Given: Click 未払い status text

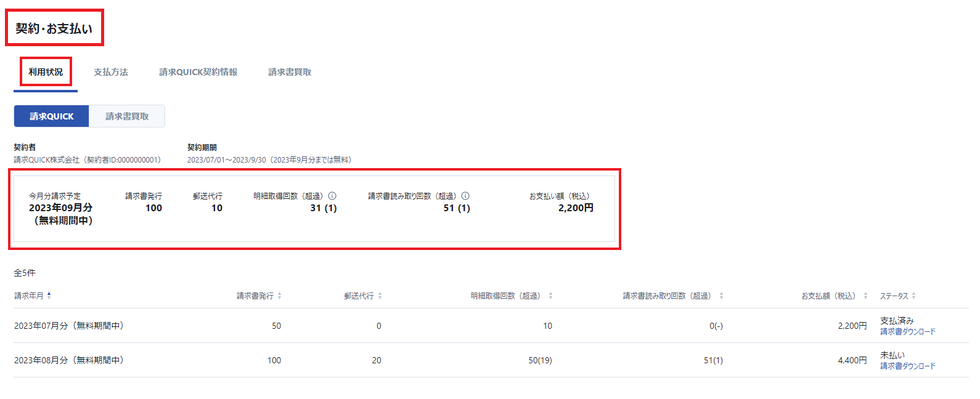Looking at the screenshot, I should 892,355.
